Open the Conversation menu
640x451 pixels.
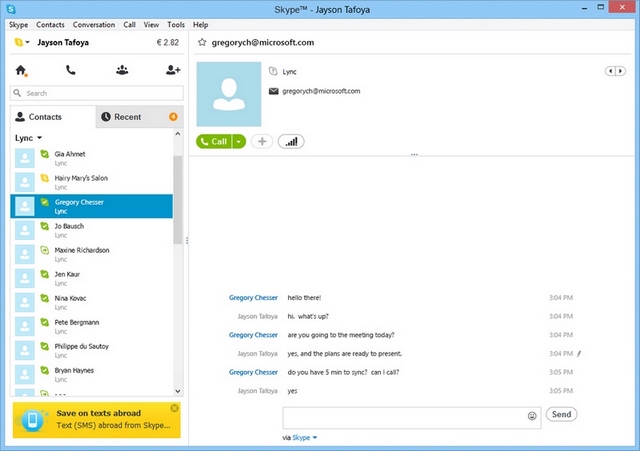93,24
